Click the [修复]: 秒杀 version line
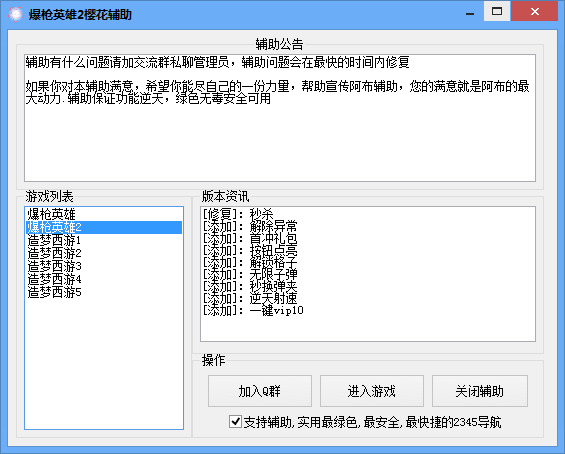 (x=238, y=214)
